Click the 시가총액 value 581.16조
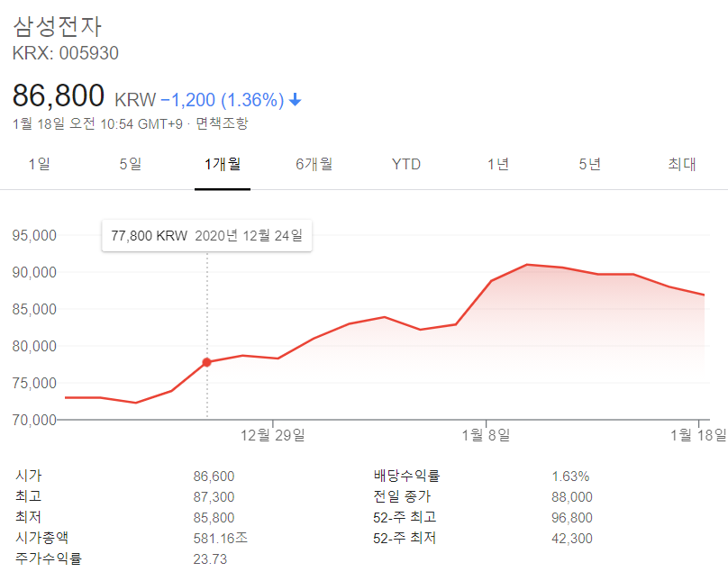Image resolution: width=728 pixels, height=581 pixels. pos(221,539)
